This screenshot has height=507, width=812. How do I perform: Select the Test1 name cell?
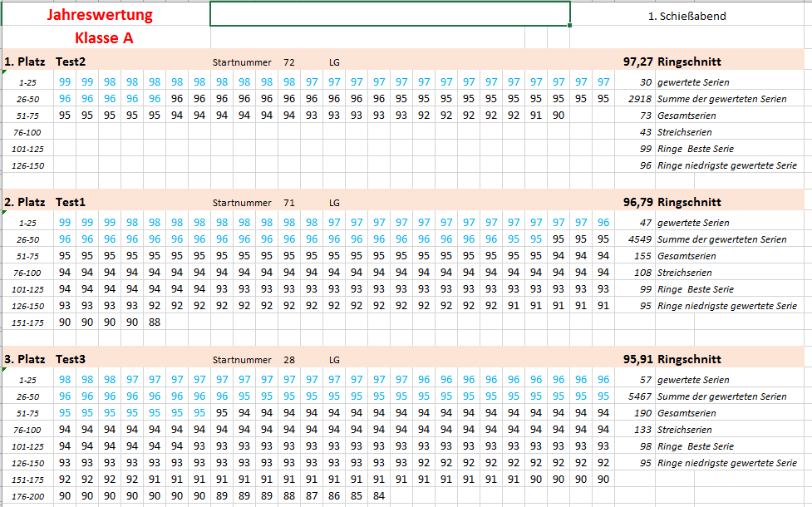[71, 202]
